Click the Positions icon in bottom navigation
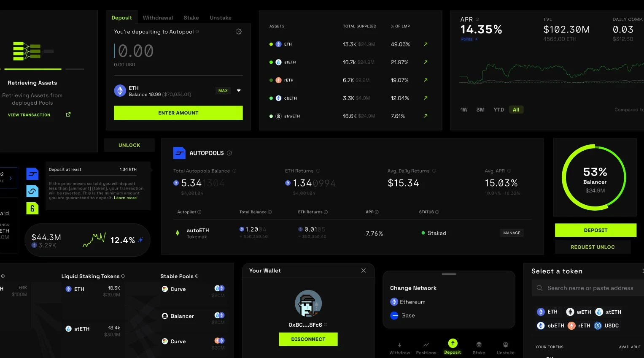The width and height of the screenshot is (644, 358). [x=426, y=344]
